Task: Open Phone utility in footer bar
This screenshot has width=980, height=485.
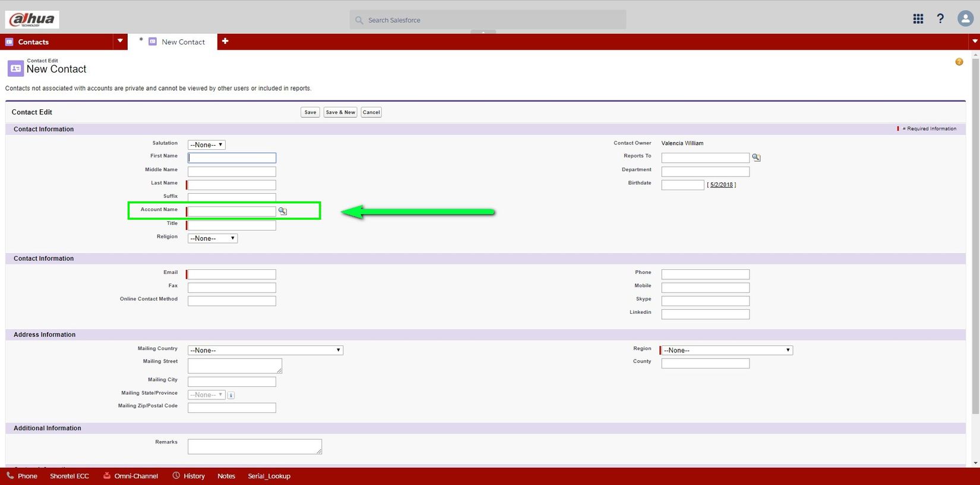Action: 22,476
